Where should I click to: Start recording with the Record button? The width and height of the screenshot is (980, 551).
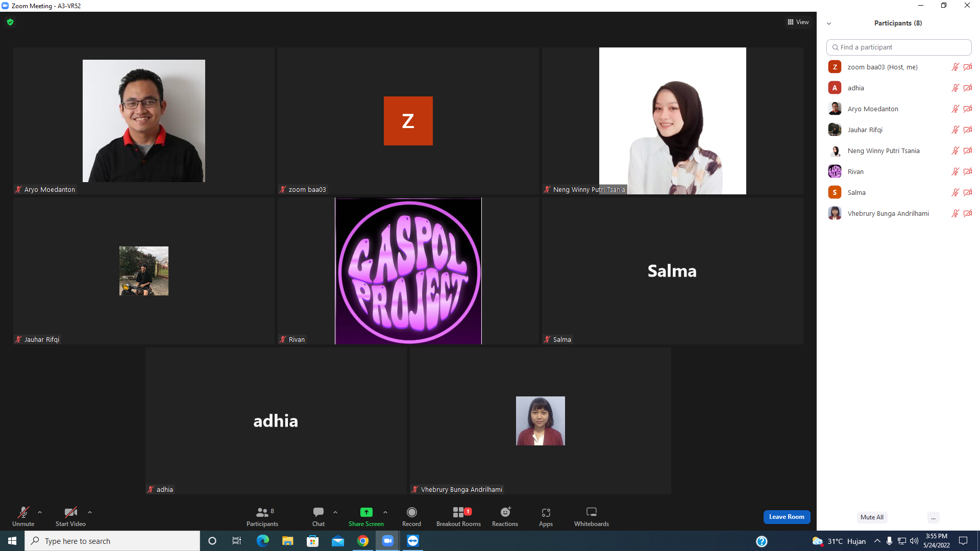(411, 516)
